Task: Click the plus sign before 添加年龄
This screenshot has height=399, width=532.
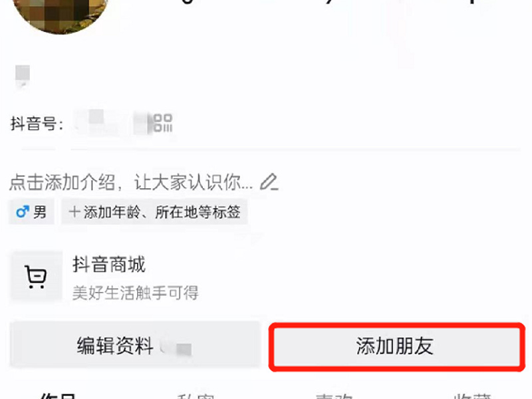Action: point(74,212)
